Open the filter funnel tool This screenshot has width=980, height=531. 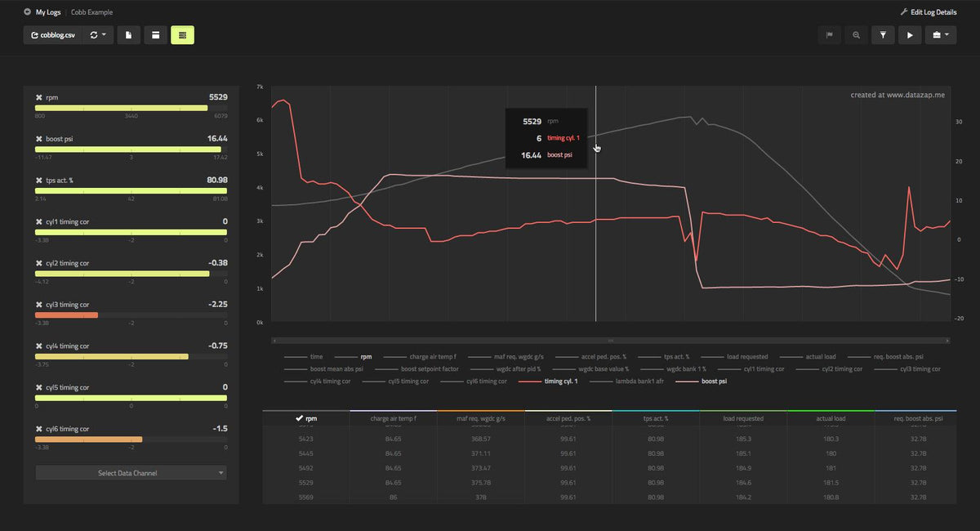tap(883, 35)
